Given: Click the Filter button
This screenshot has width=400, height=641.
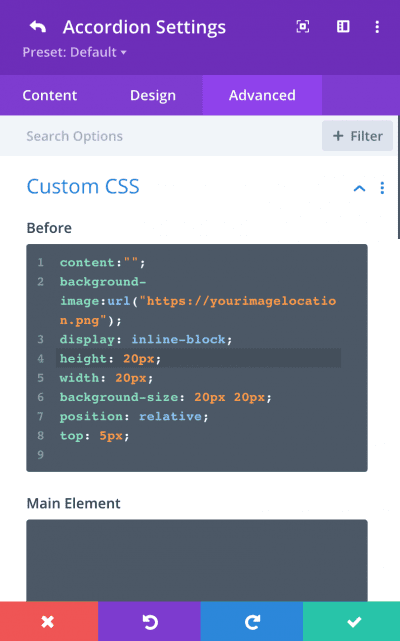Looking at the screenshot, I should (x=357, y=136).
